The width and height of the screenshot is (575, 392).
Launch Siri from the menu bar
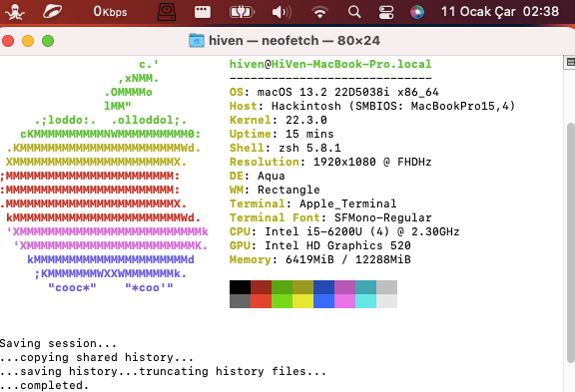(x=417, y=12)
